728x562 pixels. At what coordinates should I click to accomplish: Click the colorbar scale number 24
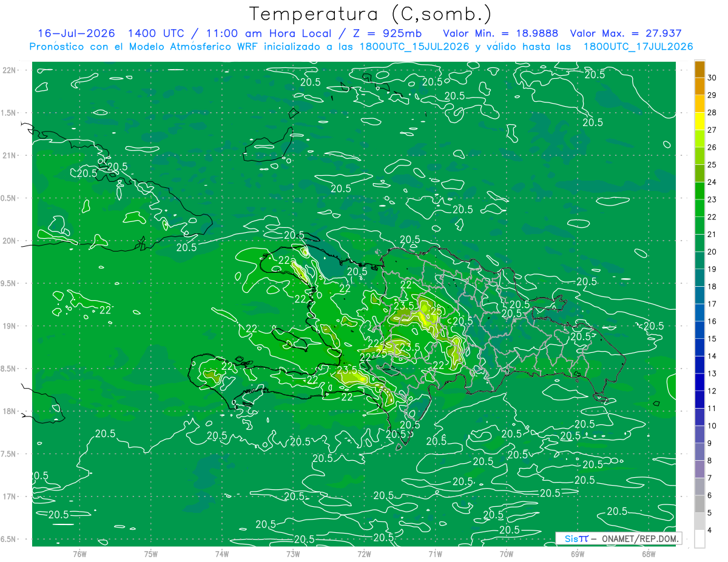[x=712, y=182]
